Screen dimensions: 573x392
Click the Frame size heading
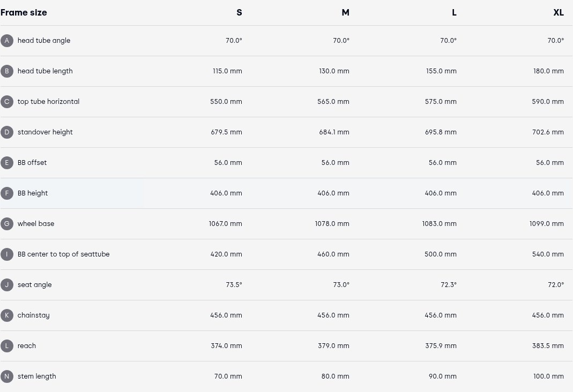(24, 12)
